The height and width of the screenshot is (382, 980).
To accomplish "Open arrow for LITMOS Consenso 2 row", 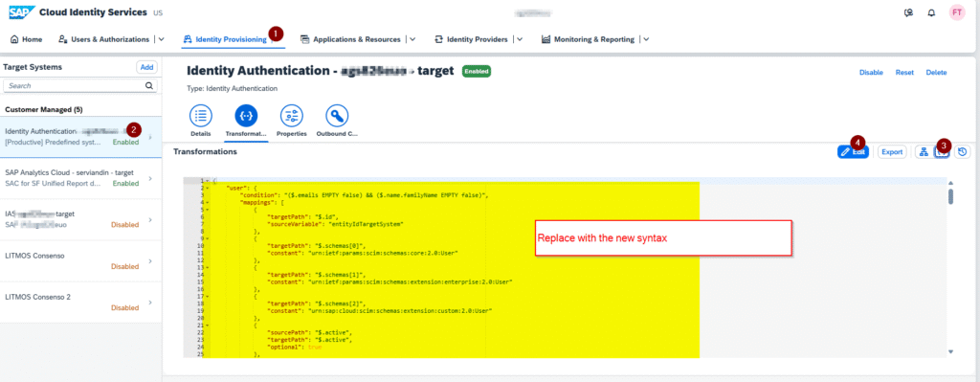I will tap(150, 302).
